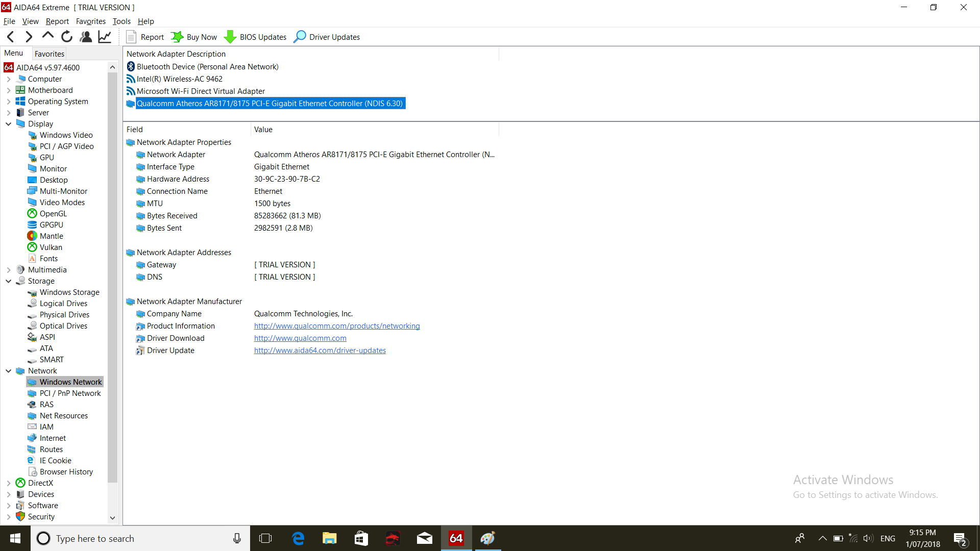Click the Windows Network sidebar item
This screenshot has height=551, width=980.
point(70,382)
